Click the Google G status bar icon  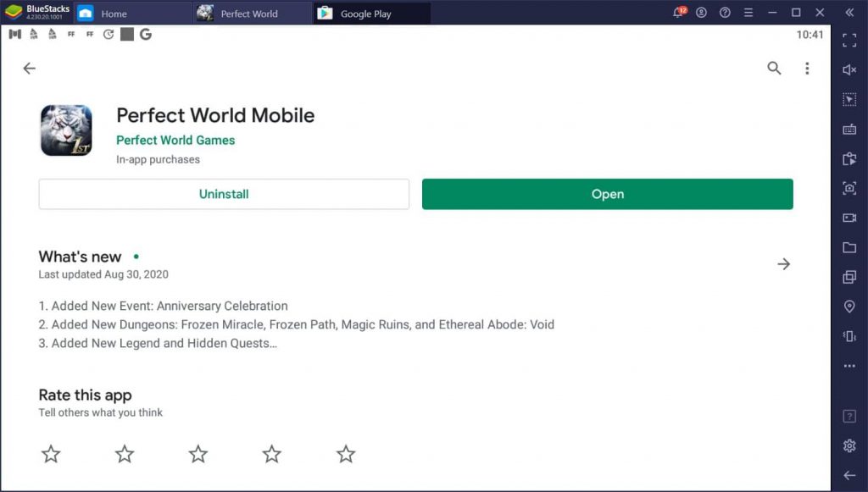click(x=146, y=34)
